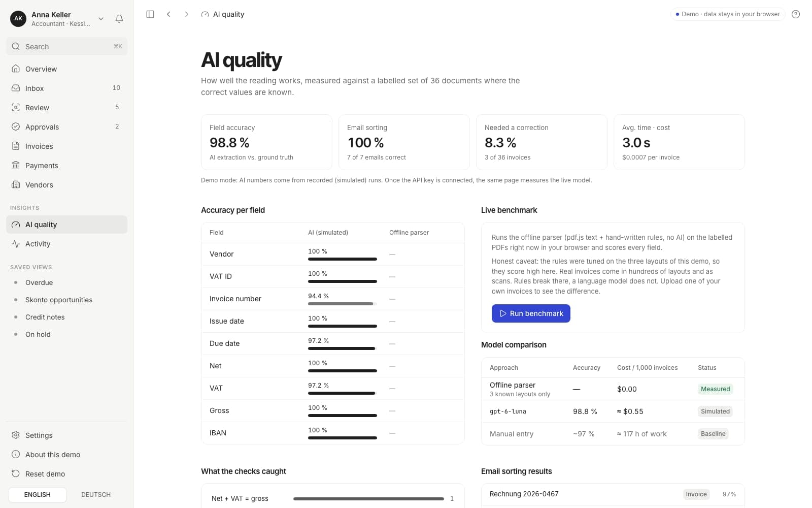This screenshot has height=508, width=812.
Task: Click the Run benchmark button
Action: (x=531, y=313)
